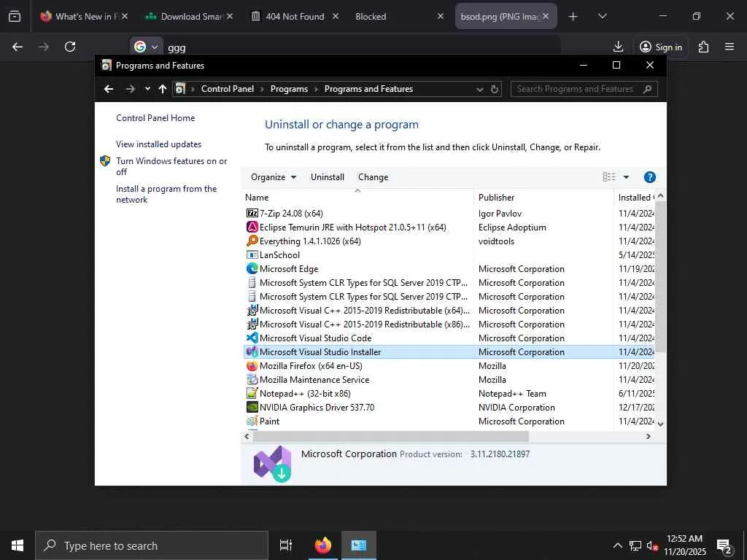Click the Everything search tool icon
The height and width of the screenshot is (560, 747).
(x=252, y=241)
